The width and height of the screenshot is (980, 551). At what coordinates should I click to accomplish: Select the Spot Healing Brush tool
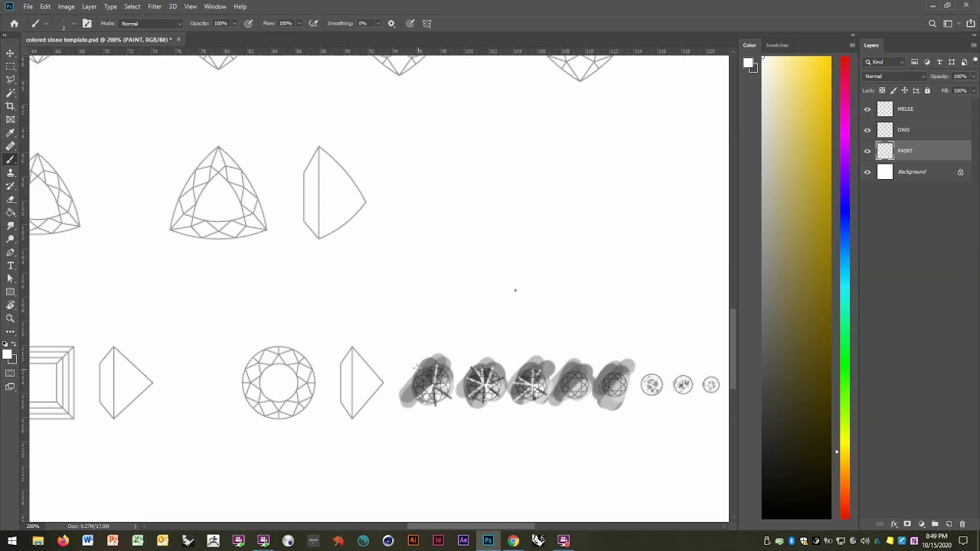(x=10, y=146)
